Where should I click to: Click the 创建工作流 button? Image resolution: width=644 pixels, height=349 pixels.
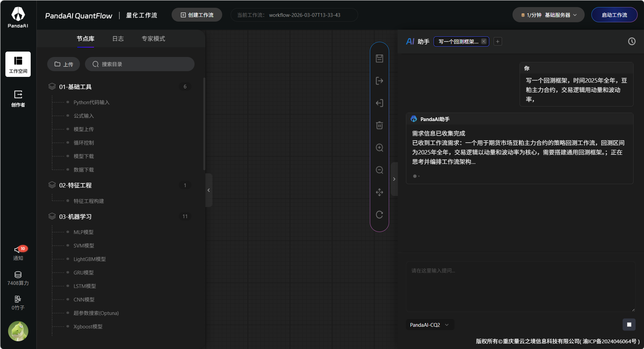point(197,15)
